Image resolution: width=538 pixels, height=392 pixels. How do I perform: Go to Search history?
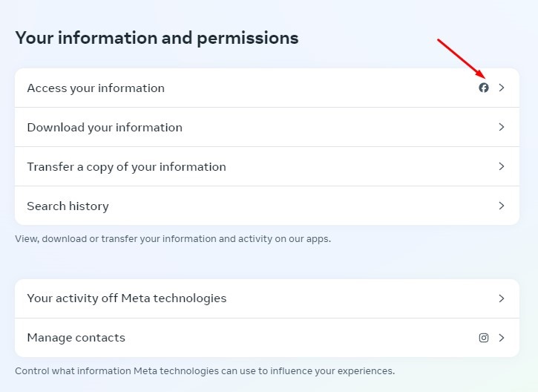(x=267, y=206)
